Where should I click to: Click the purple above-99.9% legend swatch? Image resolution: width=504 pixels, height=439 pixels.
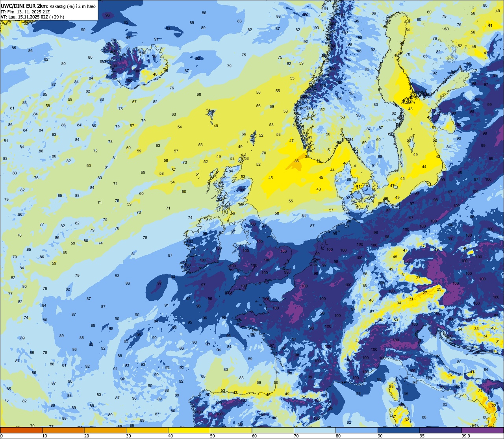coord(482,430)
